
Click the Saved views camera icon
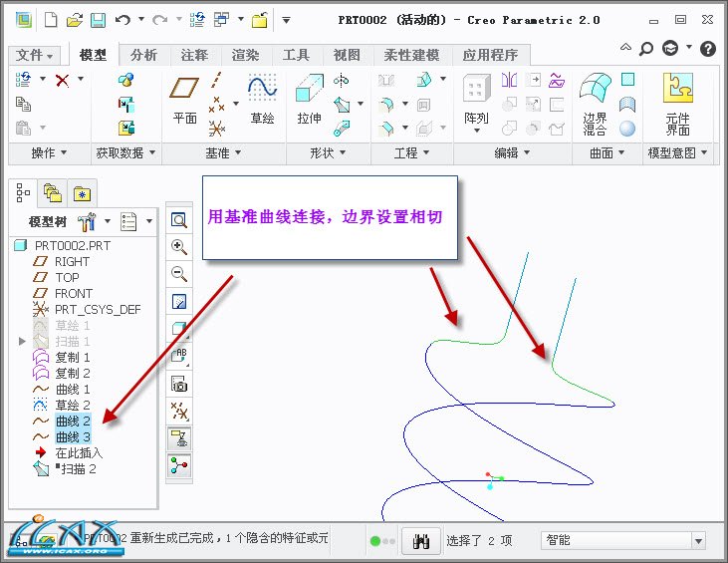tap(179, 385)
